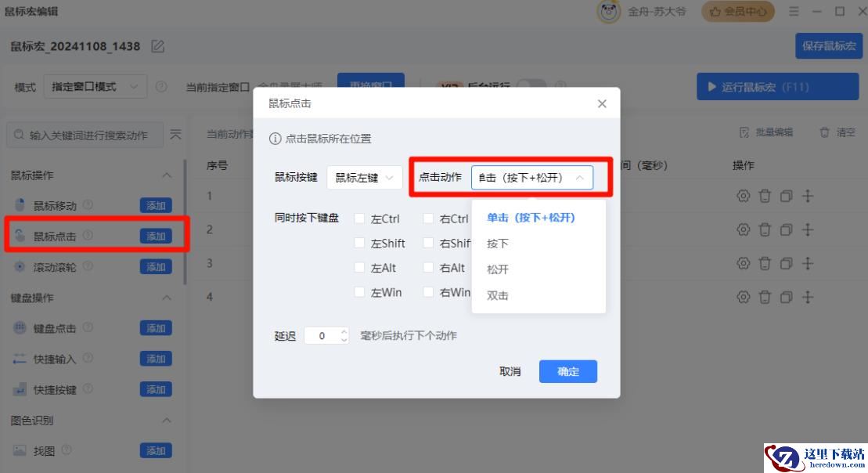Click the 确定 button
Image resolution: width=868 pixels, height=473 pixels.
click(567, 371)
